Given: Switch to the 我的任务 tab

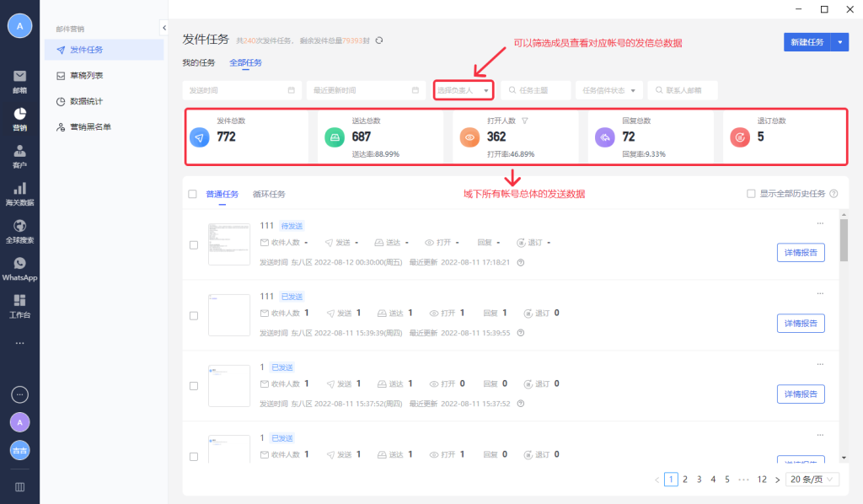Looking at the screenshot, I should (x=199, y=62).
